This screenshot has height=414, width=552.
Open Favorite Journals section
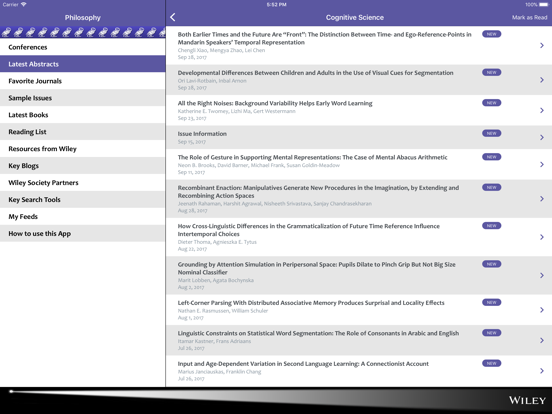pyautogui.click(x=83, y=81)
